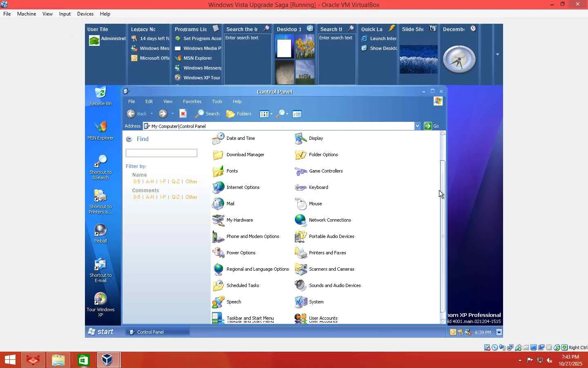The height and width of the screenshot is (368, 588).
Task: Click the Go button beside Address bar
Action: click(x=431, y=126)
